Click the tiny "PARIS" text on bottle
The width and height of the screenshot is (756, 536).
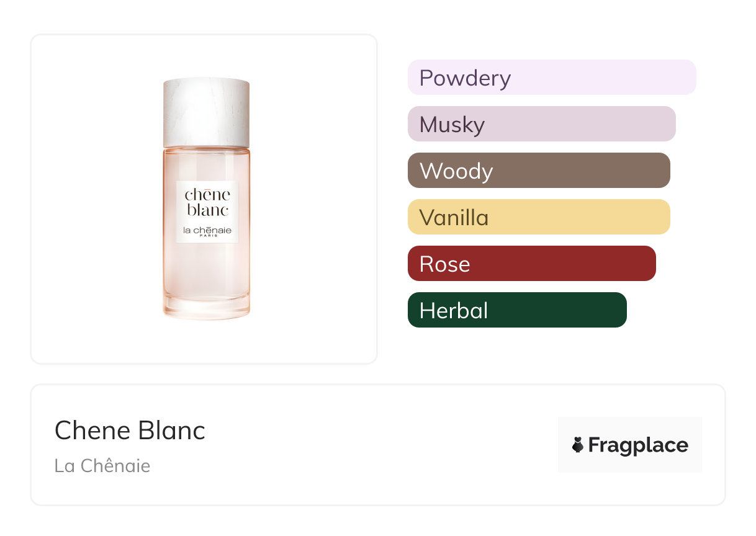pyautogui.click(x=207, y=236)
